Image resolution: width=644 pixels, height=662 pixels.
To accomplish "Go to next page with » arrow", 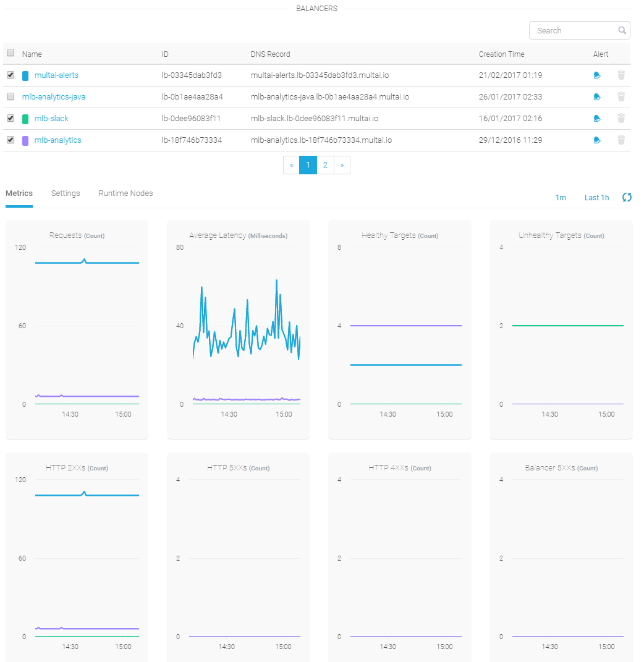I will 342,165.
